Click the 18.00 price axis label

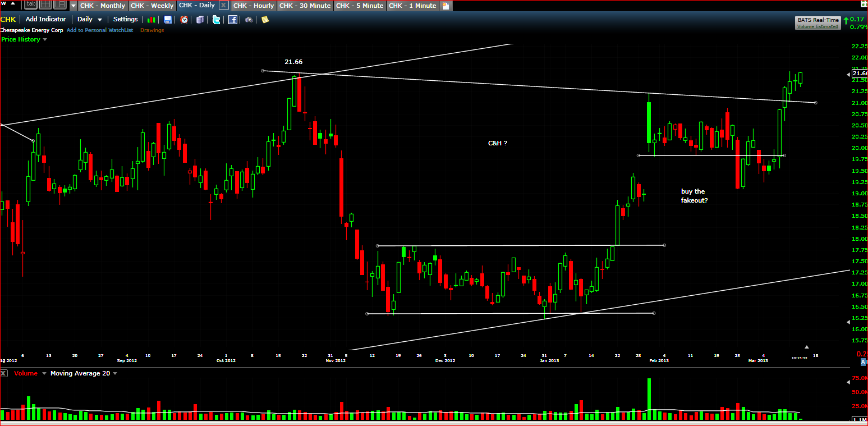(859, 239)
